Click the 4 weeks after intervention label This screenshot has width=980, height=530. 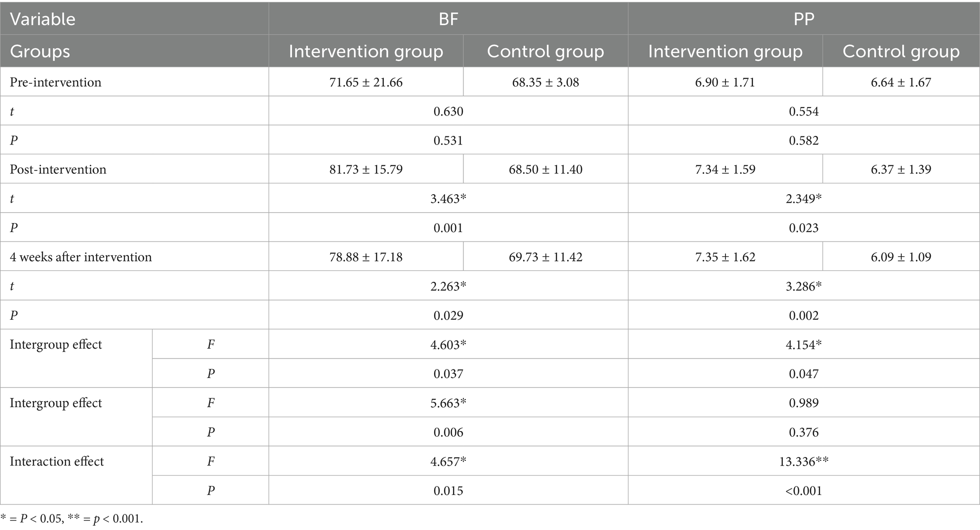pos(81,257)
